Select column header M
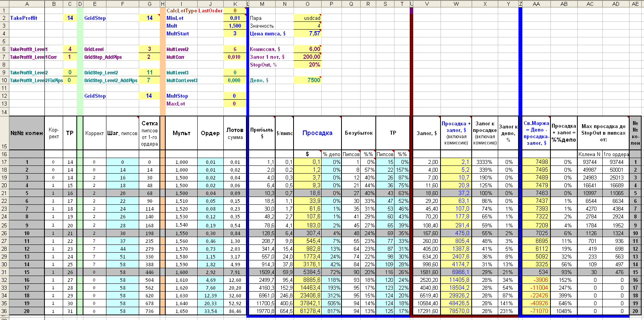The image size is (644, 320). tap(262, 4)
